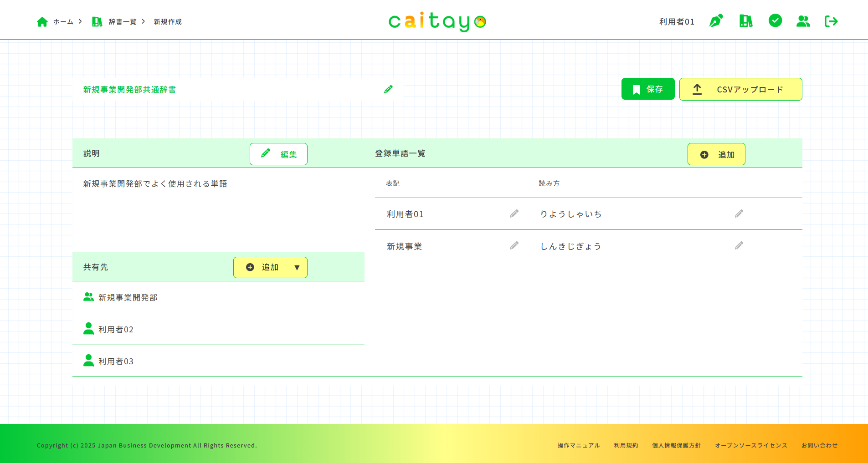Expand the 追加 dropdown in the 共有先 panel
The width and height of the screenshot is (868, 463).
point(297,267)
